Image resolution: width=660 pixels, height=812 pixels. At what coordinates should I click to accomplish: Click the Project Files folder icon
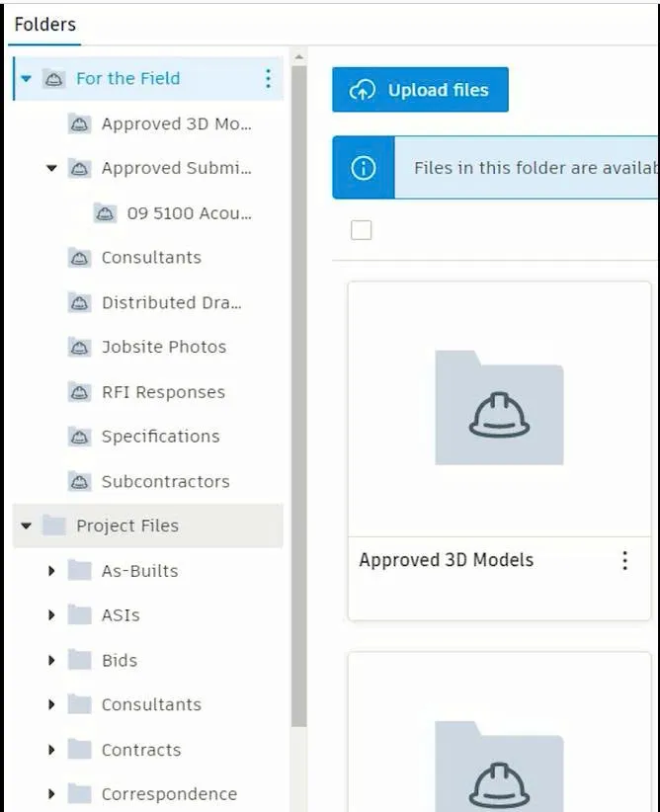click(53, 526)
